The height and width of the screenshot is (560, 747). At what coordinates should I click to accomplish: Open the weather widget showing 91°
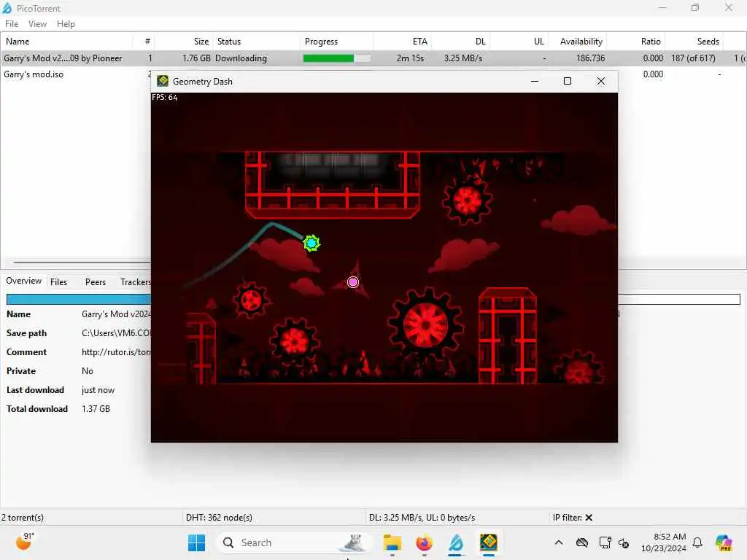25,541
